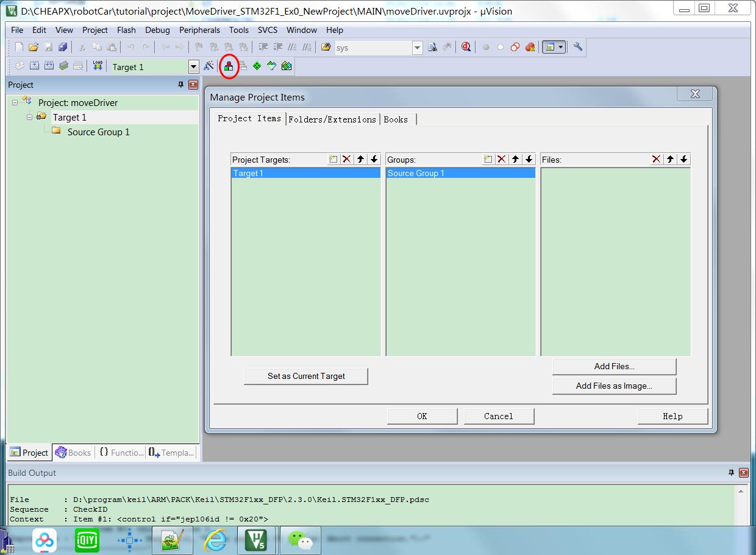Open WeChat from the taskbar

[x=301, y=540]
